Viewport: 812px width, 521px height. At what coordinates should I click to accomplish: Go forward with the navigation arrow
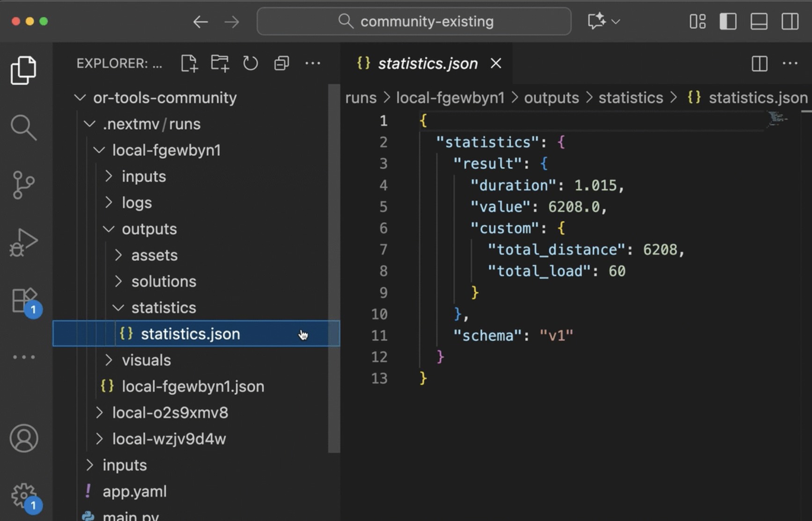point(231,22)
